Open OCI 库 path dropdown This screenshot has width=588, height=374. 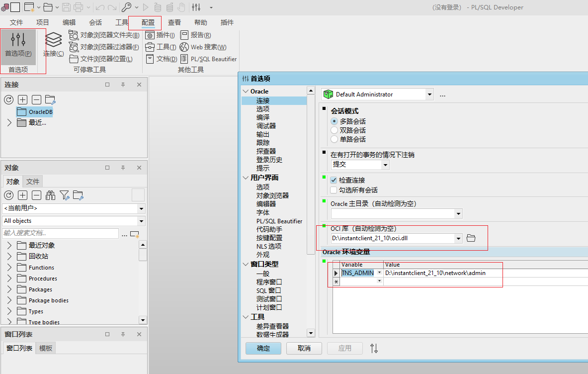pyautogui.click(x=458, y=239)
